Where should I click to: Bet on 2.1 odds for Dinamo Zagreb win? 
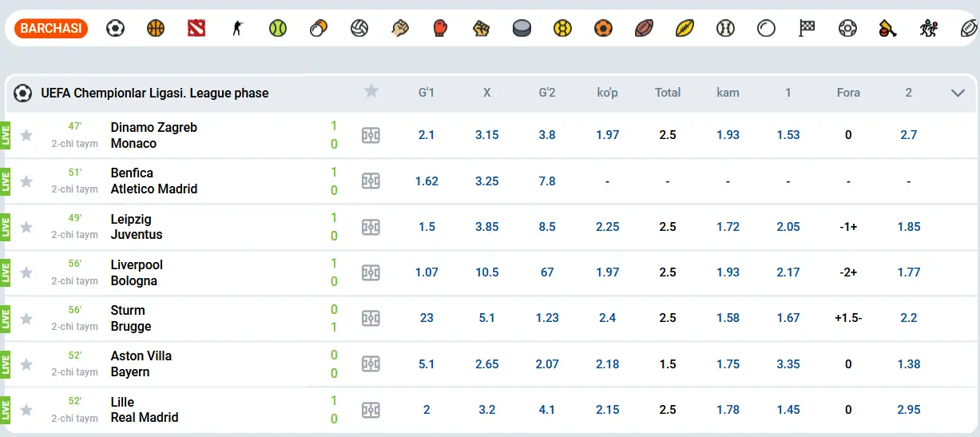(427, 135)
